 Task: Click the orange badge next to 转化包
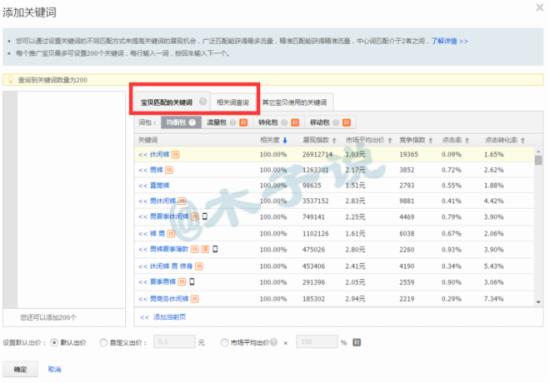(295, 122)
